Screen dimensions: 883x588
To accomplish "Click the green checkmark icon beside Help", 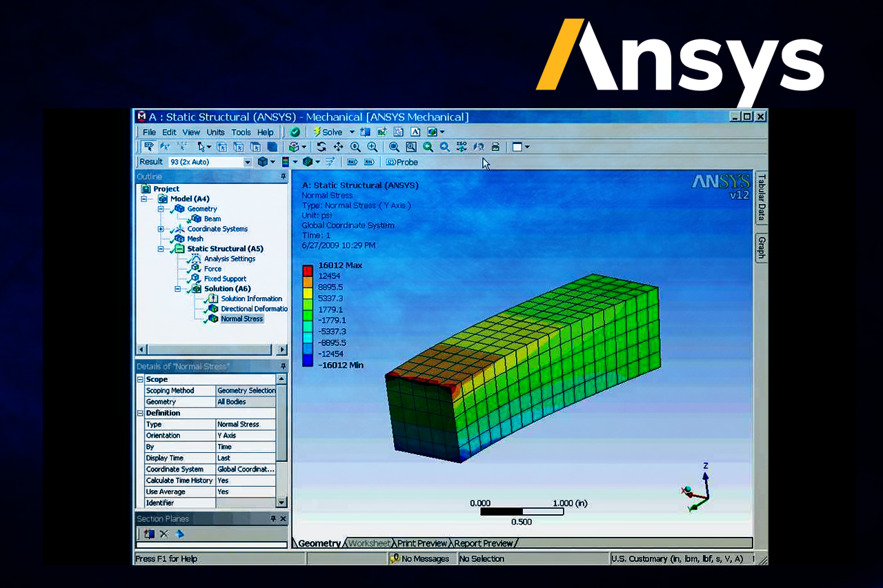I will click(295, 132).
